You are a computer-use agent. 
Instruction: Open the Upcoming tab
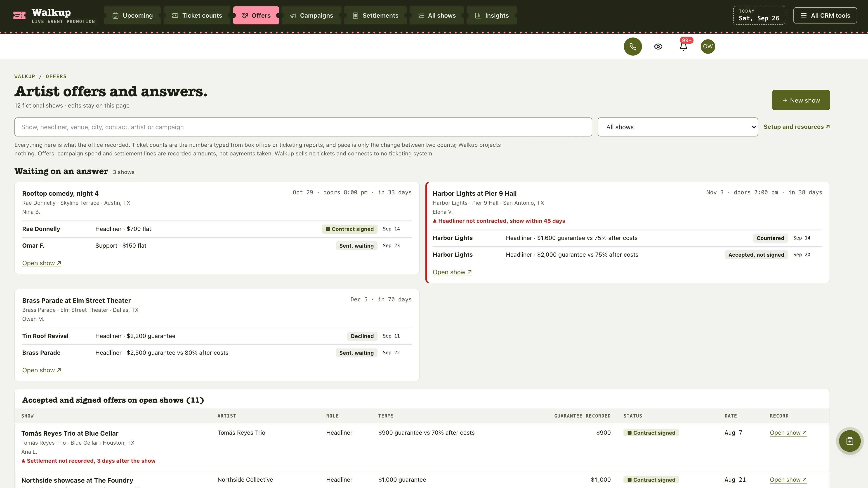pyautogui.click(x=132, y=16)
